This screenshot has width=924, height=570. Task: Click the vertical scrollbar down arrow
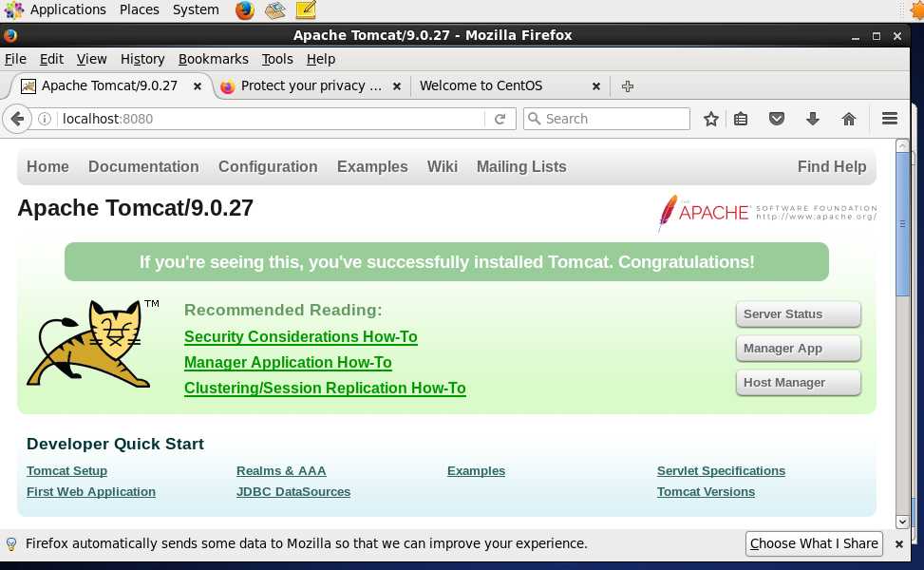tap(902, 522)
